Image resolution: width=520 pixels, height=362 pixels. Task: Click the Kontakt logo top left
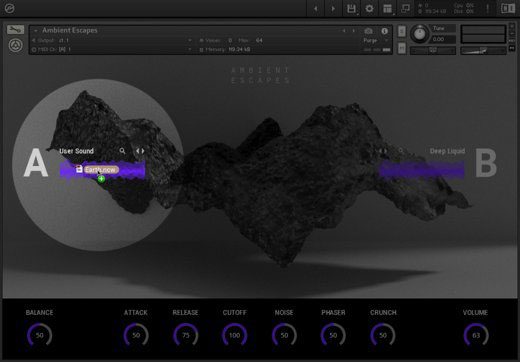coord(9,8)
